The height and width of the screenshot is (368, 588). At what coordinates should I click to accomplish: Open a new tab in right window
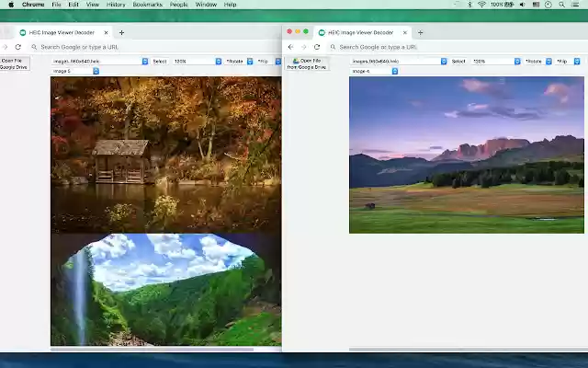coord(421,33)
